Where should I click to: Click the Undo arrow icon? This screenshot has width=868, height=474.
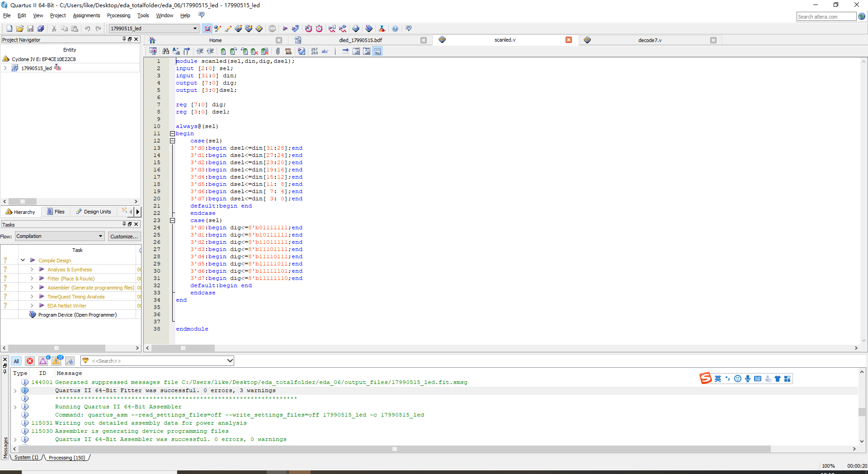click(x=87, y=28)
